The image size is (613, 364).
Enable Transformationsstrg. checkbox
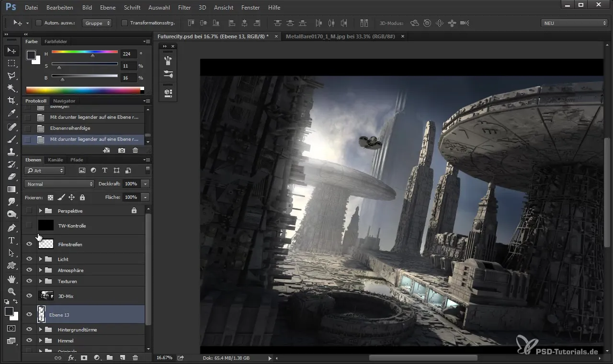(x=125, y=23)
